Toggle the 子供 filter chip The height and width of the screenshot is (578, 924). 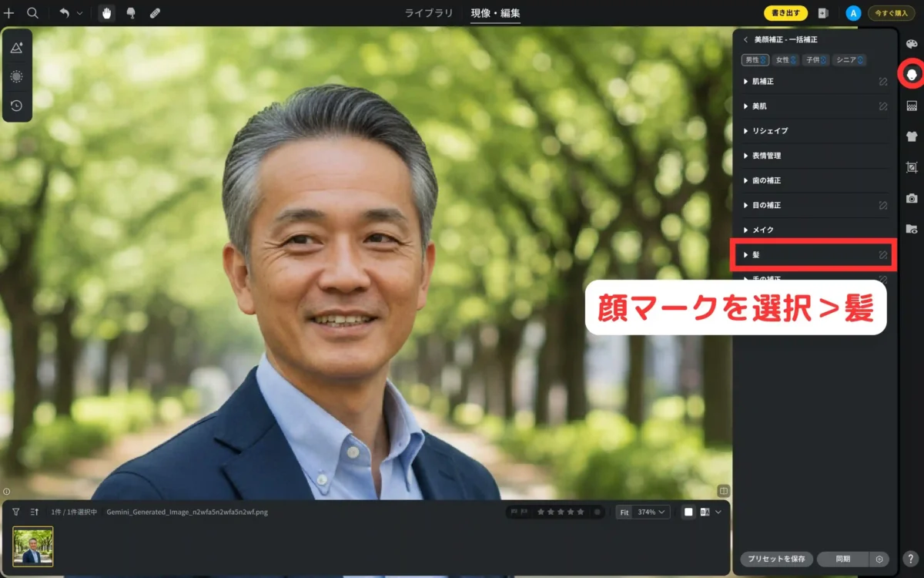[815, 59]
